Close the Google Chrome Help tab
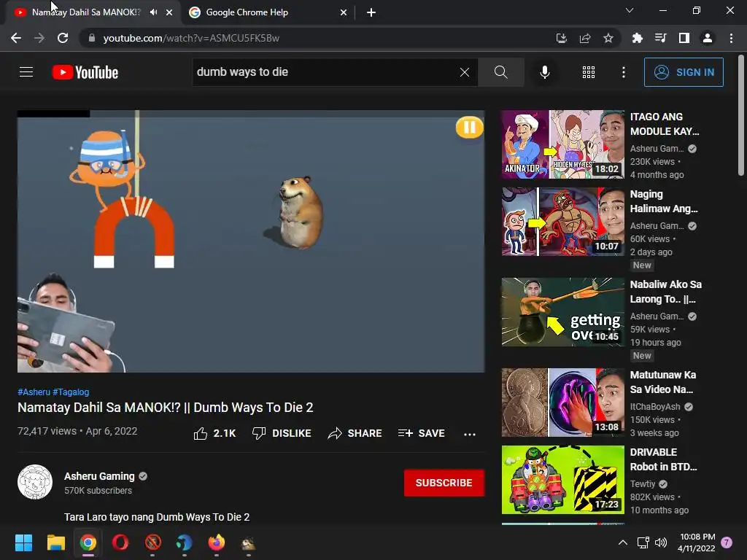Screen dimensions: 747x560 pos(344,13)
